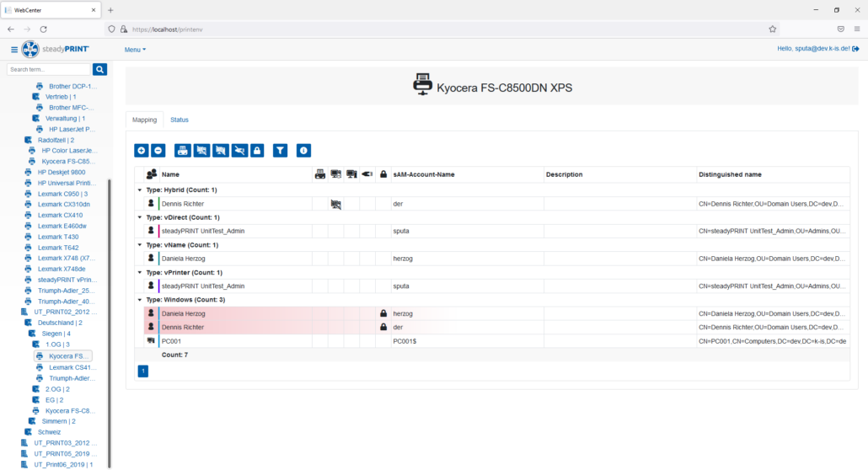Collapse the Type: vName group
This screenshot has width=868, height=470.
coord(140,245)
